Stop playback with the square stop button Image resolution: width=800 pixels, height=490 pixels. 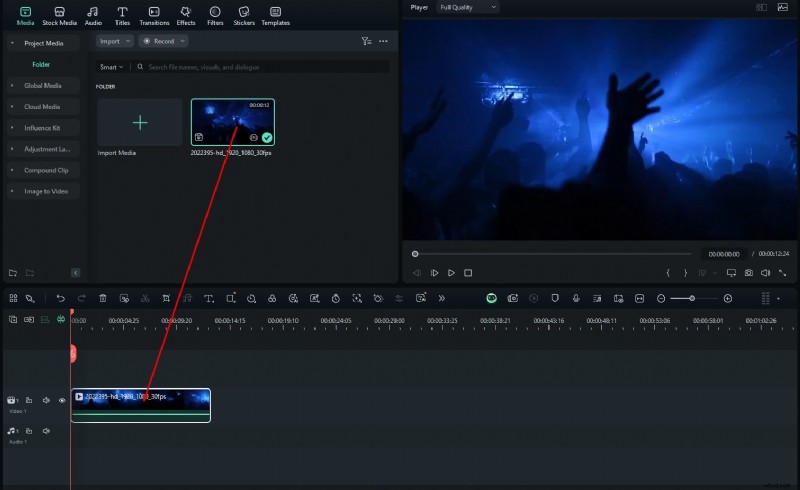tap(468, 273)
